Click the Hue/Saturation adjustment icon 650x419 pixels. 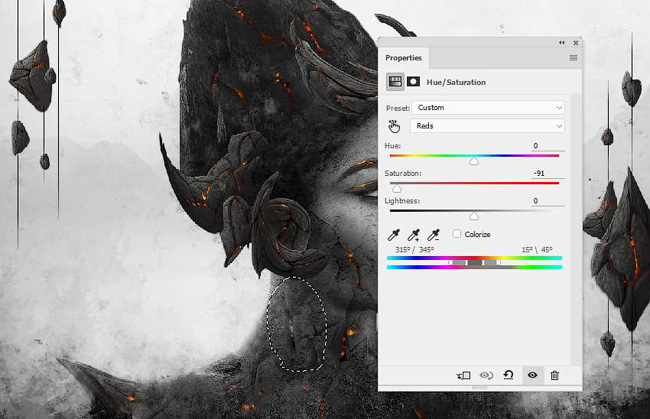point(395,82)
